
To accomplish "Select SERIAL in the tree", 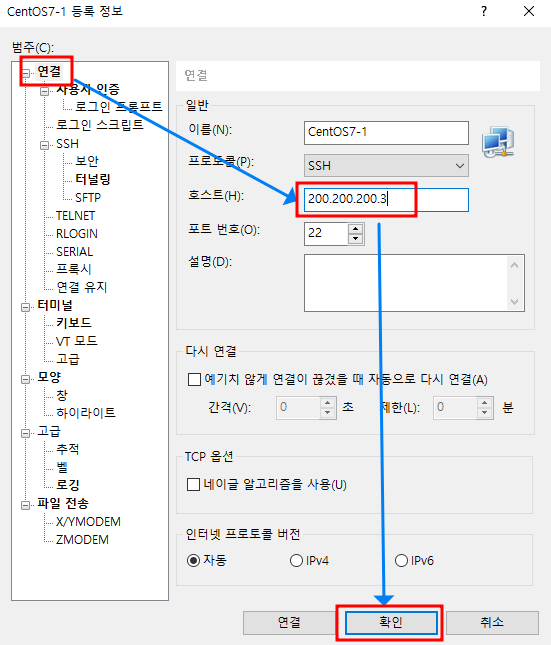I will click(x=74, y=251).
